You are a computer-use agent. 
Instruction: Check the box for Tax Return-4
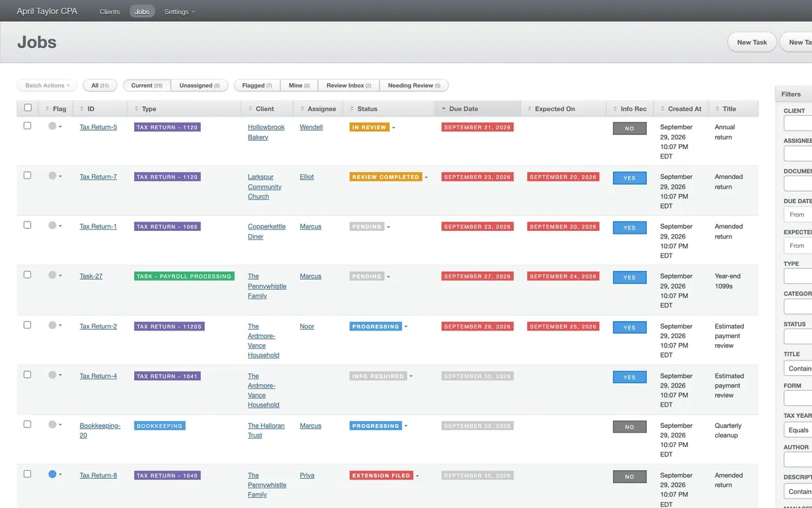(x=28, y=375)
